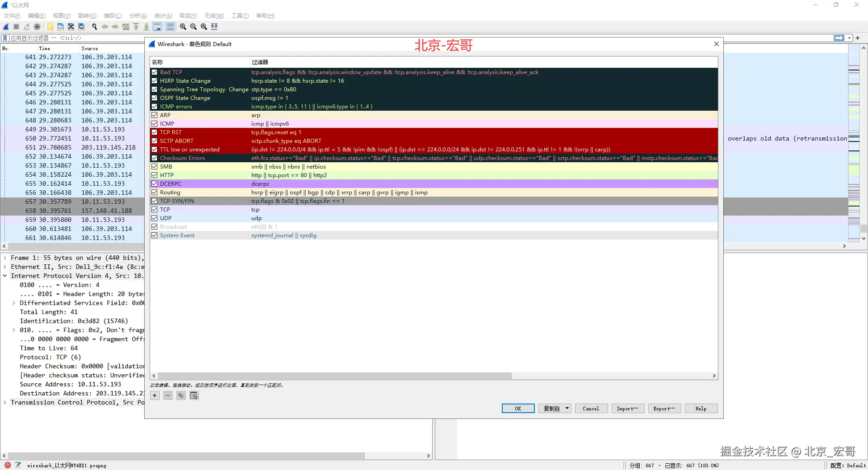Toggle the TCP RST rule checkbox
Screen dimensions: 868x470
(x=155, y=132)
